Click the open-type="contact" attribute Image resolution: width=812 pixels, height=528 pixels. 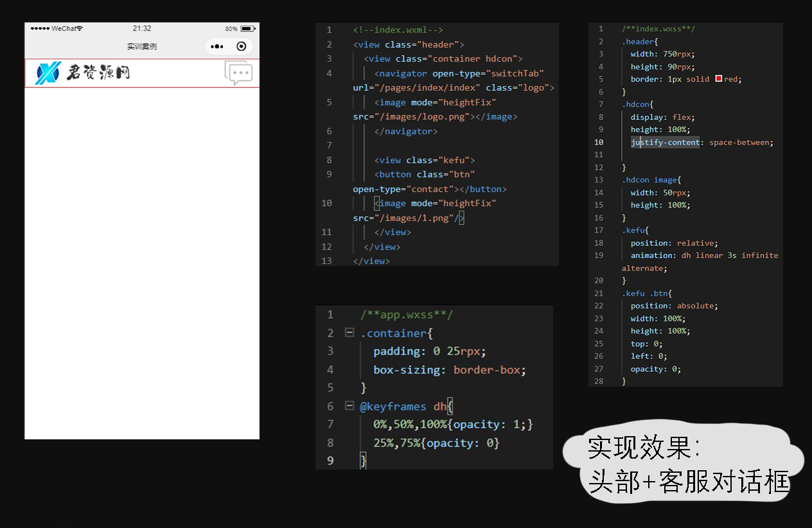coord(403,189)
